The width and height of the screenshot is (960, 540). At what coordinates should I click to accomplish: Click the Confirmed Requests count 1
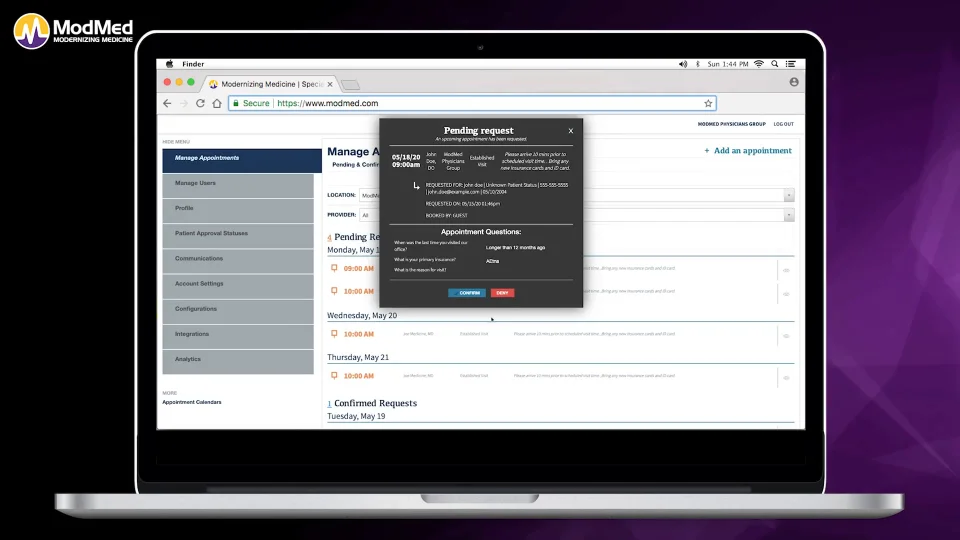(329, 403)
